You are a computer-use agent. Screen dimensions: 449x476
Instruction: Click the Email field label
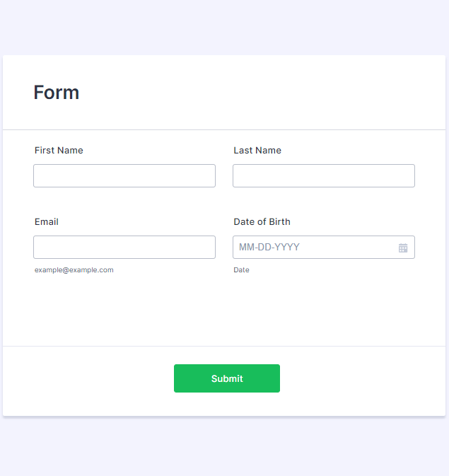click(x=47, y=221)
